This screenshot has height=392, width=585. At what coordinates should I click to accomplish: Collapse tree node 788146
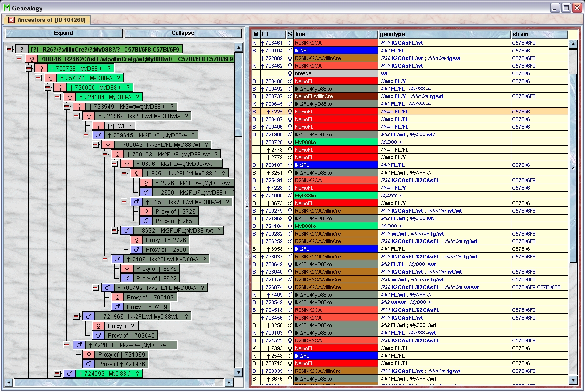point(19,59)
